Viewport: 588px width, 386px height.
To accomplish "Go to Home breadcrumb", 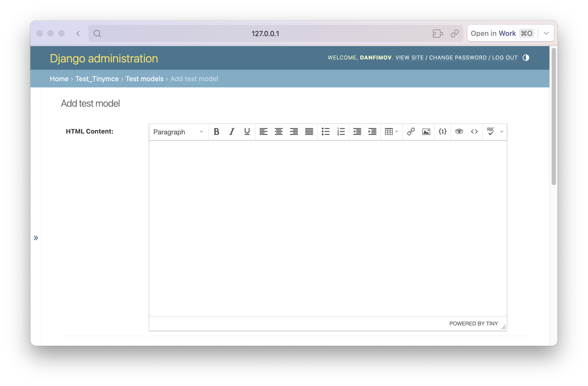I will click(x=59, y=79).
